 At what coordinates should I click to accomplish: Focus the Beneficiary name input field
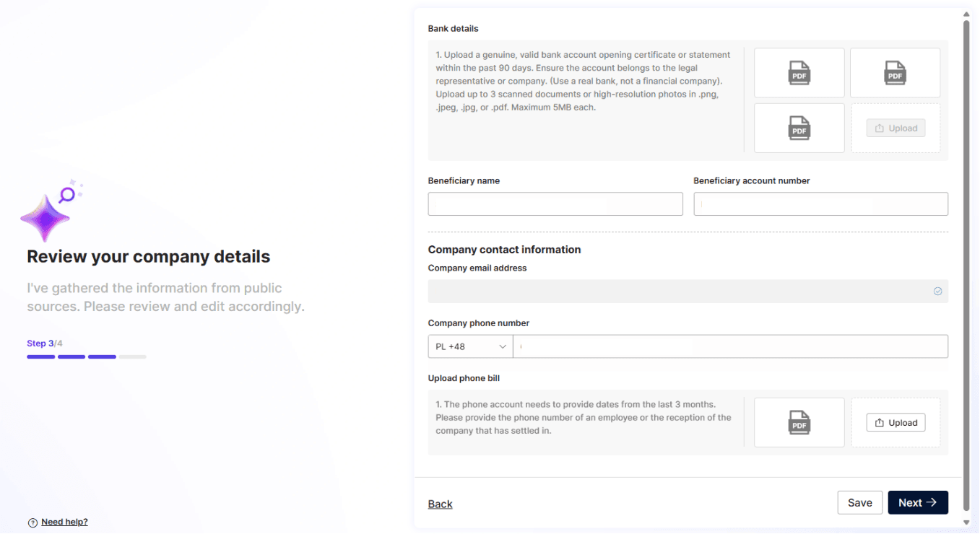[x=555, y=204]
